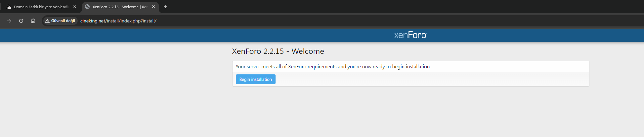Open the Güvenli değil site info badge
Screen dimensions: 644x137
[60, 21]
